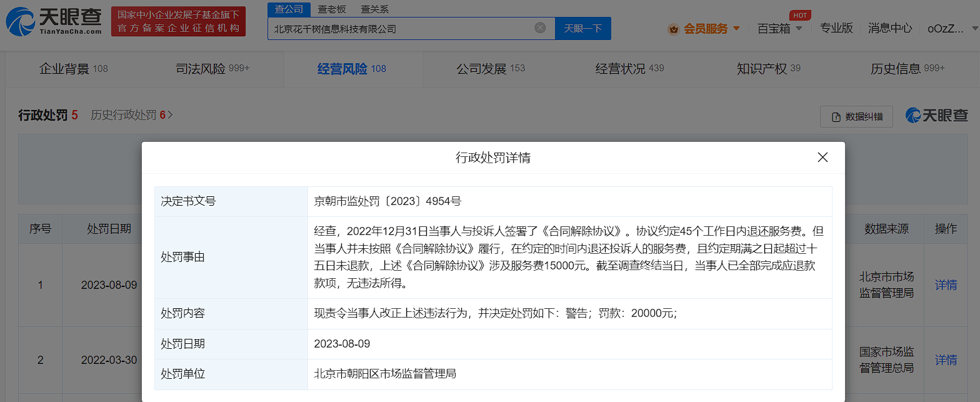The width and height of the screenshot is (980, 402).
Task: Click the 处罚单位 label
Action: coord(183,374)
